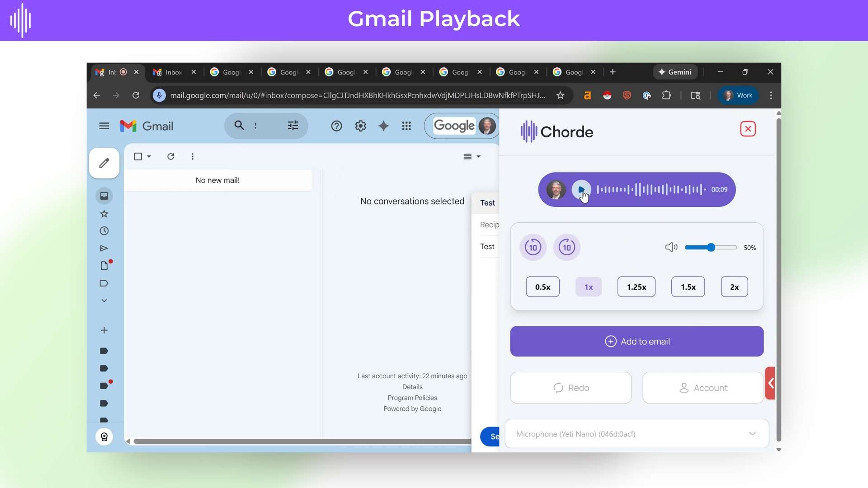The width and height of the screenshot is (868, 488).
Task: Mute audio with the speaker icon
Action: tap(671, 247)
